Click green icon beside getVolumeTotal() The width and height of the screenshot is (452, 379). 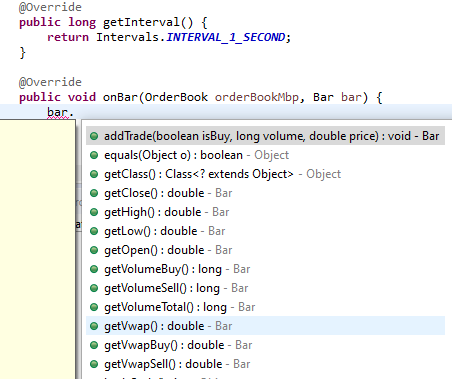(94, 307)
